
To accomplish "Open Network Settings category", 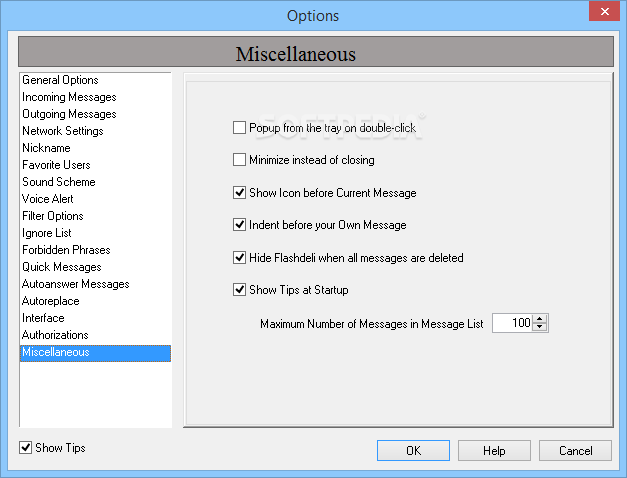I will tap(95, 131).
